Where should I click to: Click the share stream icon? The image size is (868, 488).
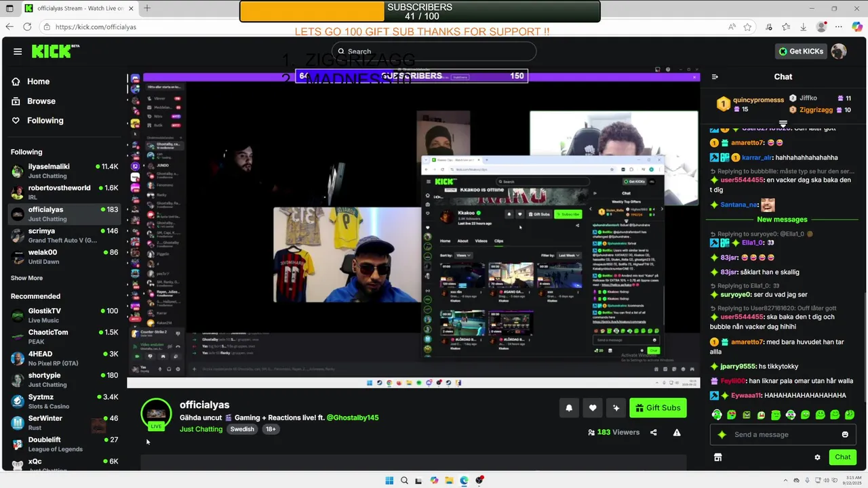[654, 432]
